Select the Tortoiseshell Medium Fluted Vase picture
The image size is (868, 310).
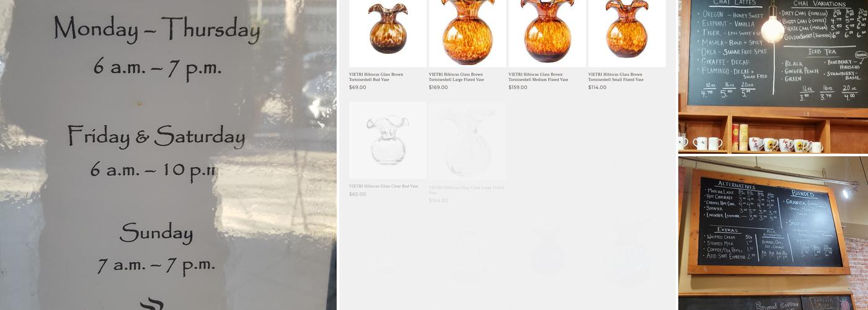tap(547, 33)
